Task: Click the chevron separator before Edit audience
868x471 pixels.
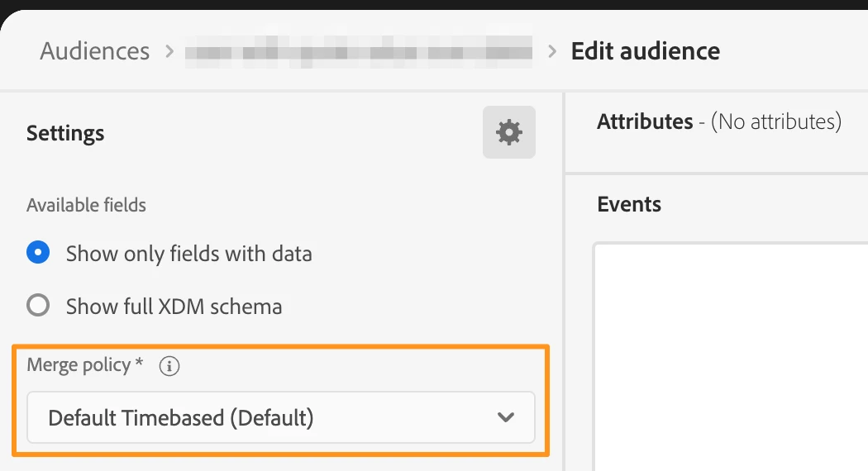Action: [552, 51]
